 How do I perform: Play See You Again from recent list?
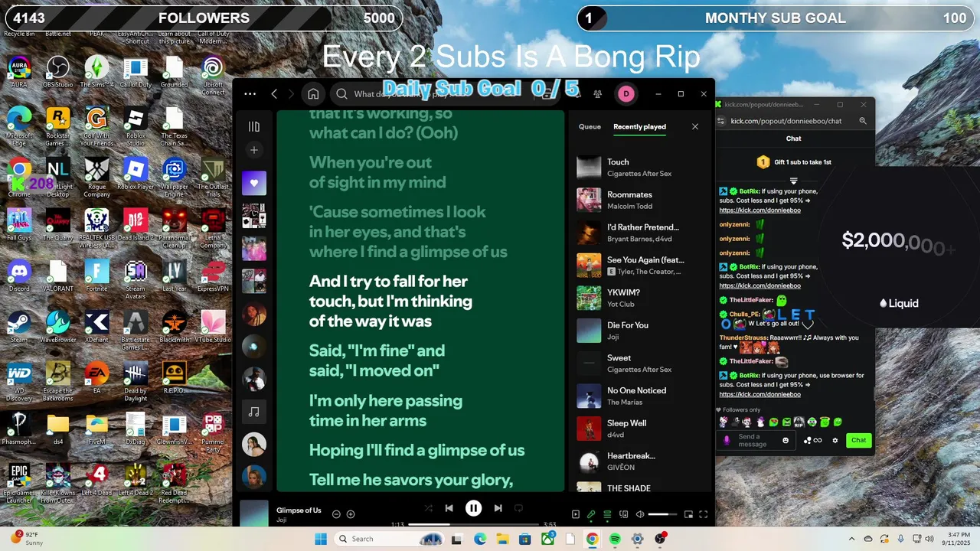tap(642, 266)
